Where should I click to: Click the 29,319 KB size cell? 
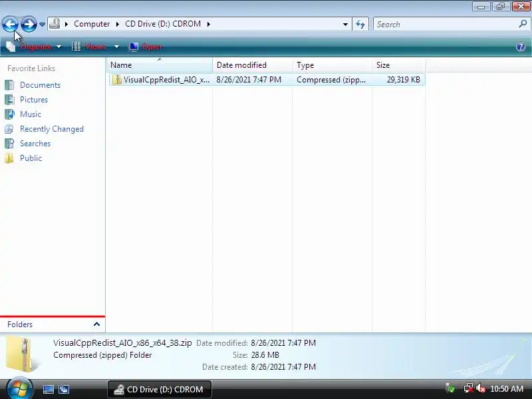pyautogui.click(x=404, y=80)
